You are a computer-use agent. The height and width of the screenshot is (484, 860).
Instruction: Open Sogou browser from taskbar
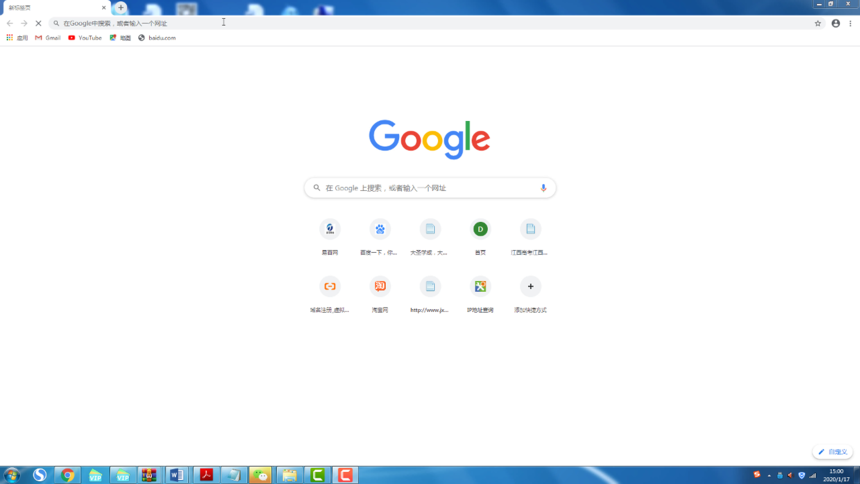click(39, 475)
